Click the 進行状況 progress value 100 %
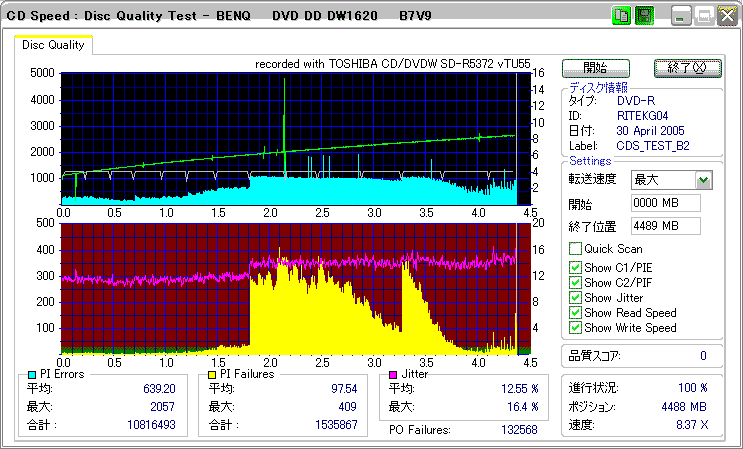 (693, 388)
